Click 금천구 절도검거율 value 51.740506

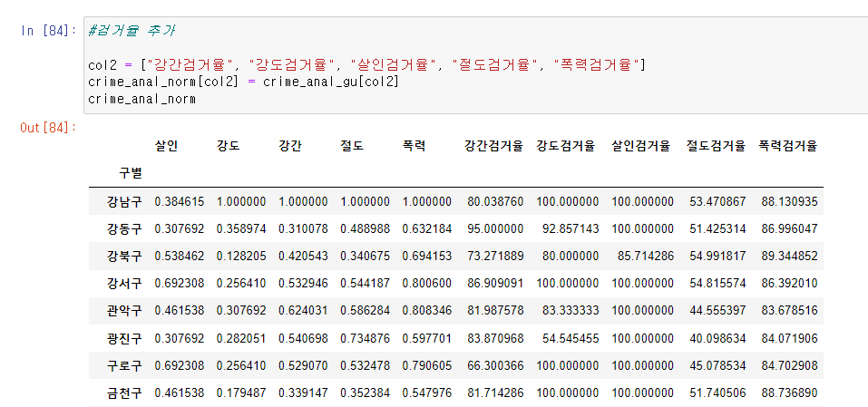(718, 393)
